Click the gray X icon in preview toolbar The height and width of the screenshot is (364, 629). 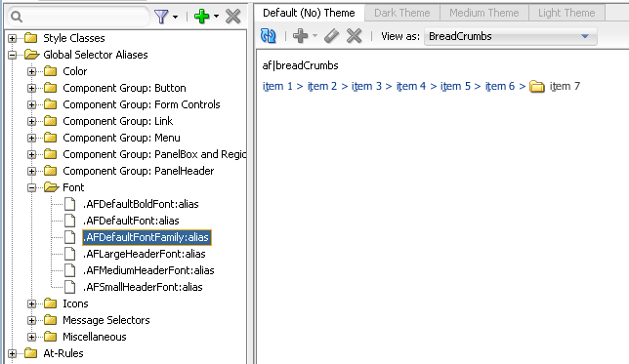coord(354,36)
